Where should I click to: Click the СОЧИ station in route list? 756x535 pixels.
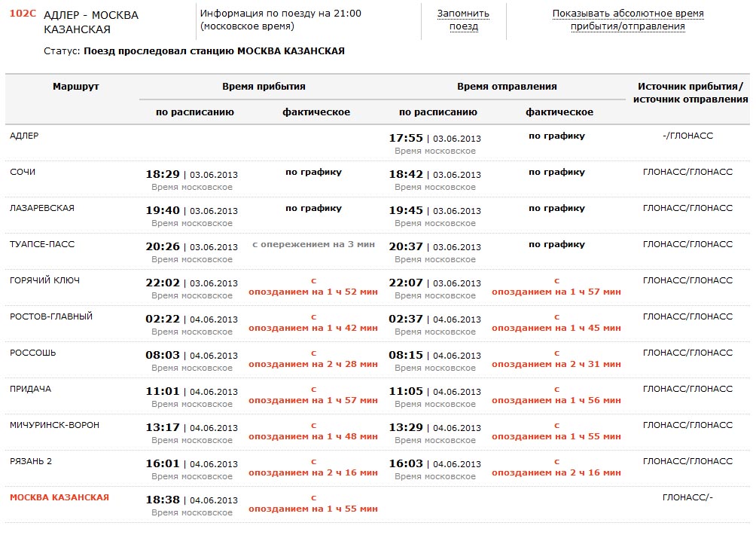click(x=23, y=172)
